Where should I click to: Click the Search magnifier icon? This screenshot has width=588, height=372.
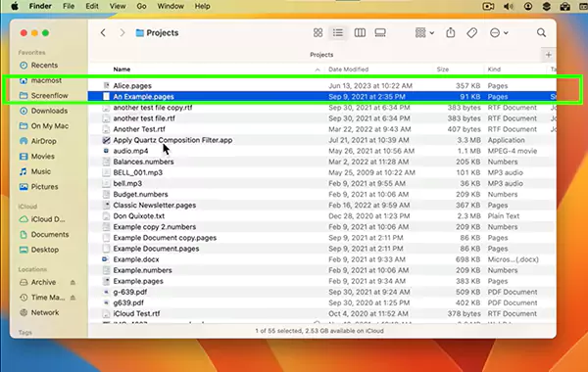[x=541, y=33]
